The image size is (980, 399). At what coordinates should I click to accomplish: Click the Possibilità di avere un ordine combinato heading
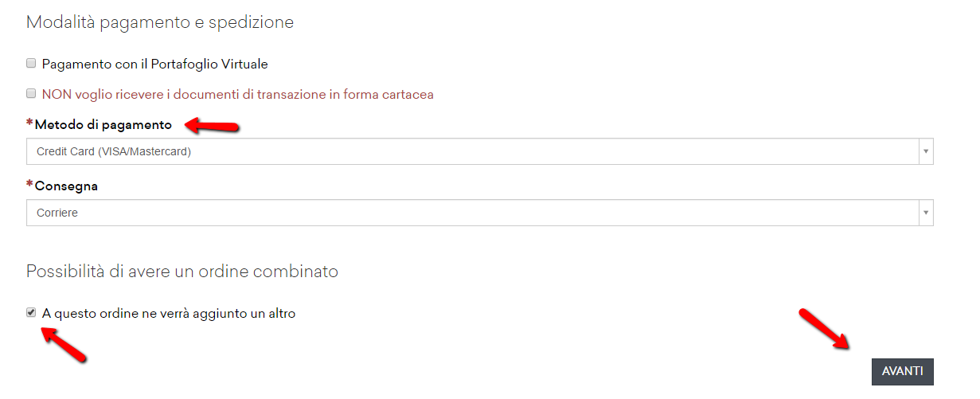point(182,272)
